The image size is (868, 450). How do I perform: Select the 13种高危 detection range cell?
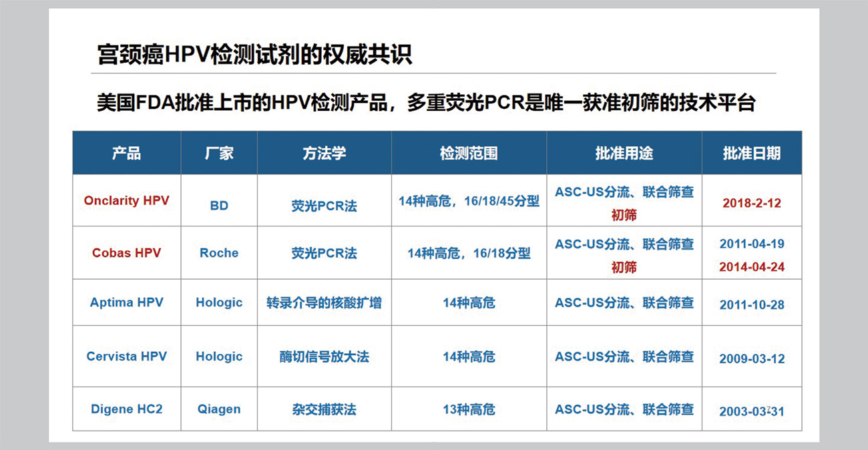(x=469, y=409)
